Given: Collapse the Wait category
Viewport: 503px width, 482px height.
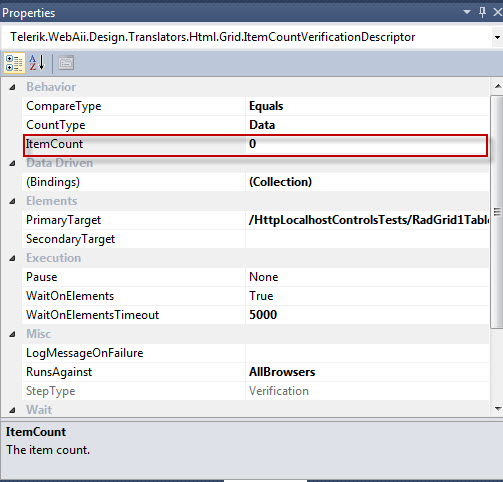Looking at the screenshot, I should pos(12,410).
